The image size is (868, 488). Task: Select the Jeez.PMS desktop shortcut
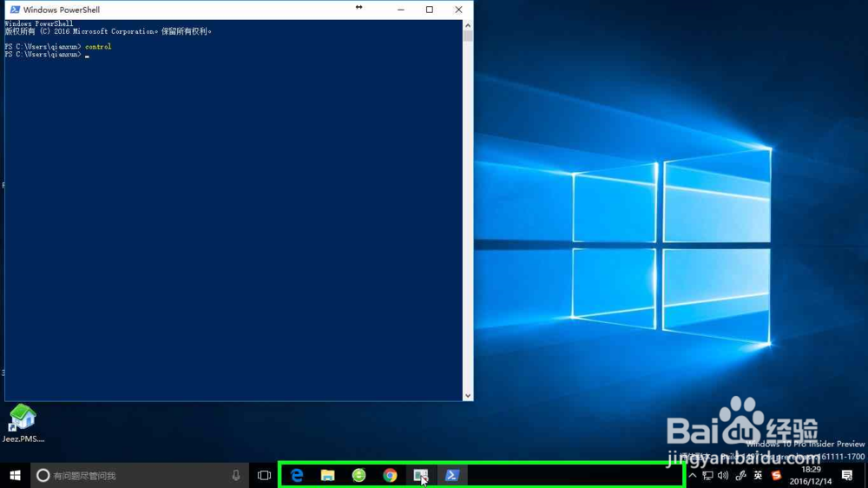tap(23, 423)
